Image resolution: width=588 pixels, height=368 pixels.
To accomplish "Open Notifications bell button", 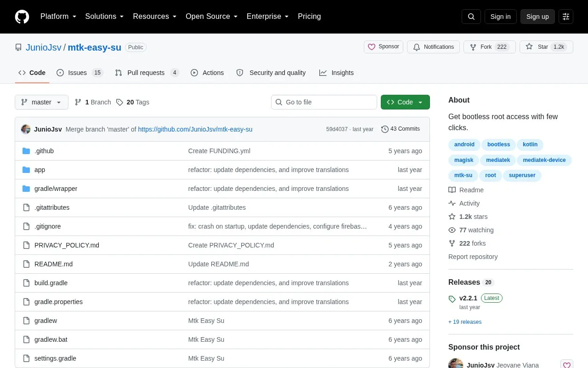I will tap(433, 47).
